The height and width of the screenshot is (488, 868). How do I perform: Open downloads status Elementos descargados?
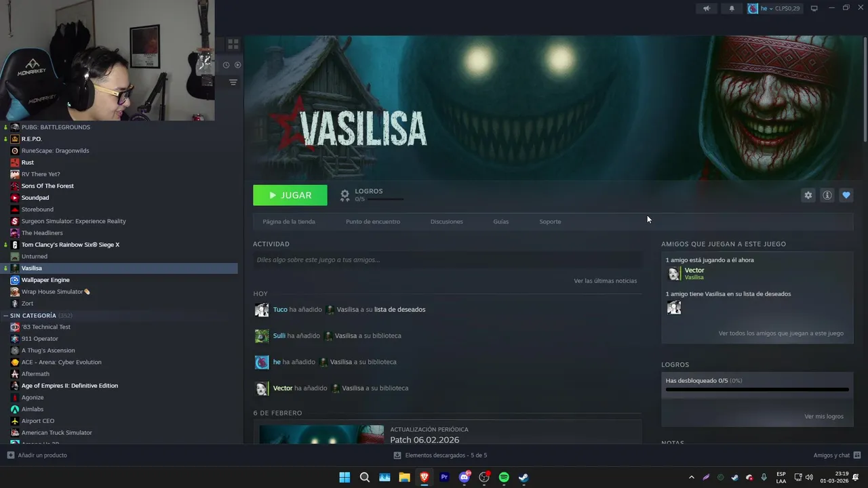pyautogui.click(x=440, y=455)
